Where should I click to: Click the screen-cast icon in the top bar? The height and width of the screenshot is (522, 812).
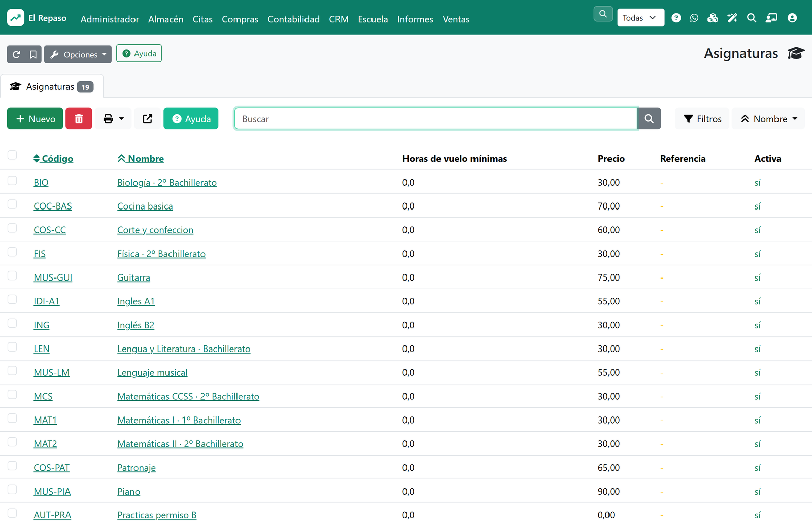pos(771,18)
